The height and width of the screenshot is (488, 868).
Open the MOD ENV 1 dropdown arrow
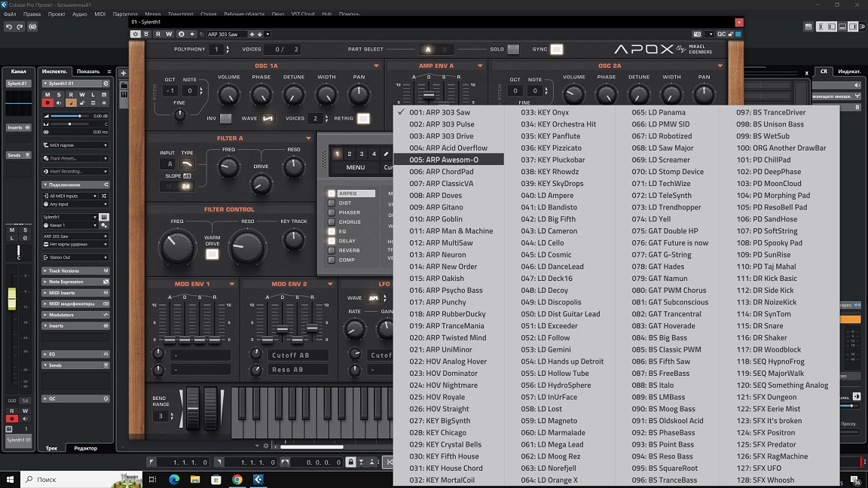pos(232,284)
